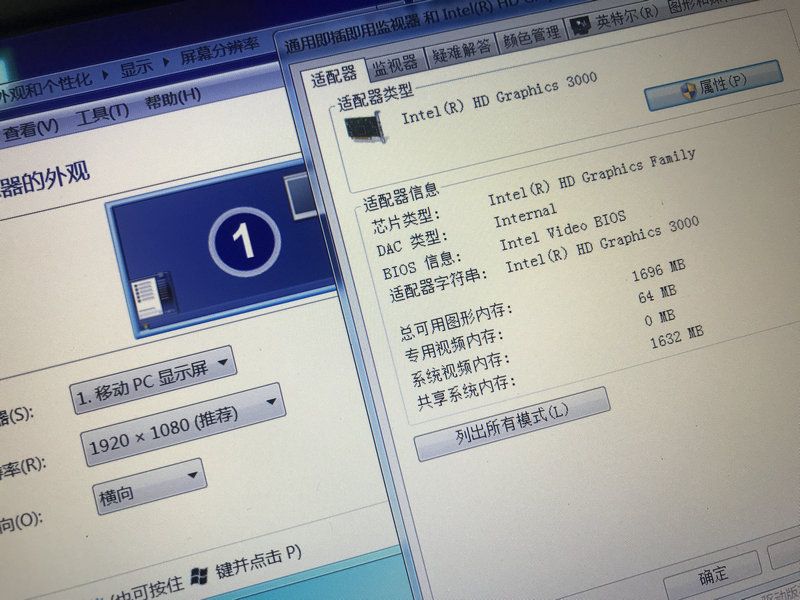Open the 监视器 tab
Screen dimensions: 800x600
coord(395,64)
